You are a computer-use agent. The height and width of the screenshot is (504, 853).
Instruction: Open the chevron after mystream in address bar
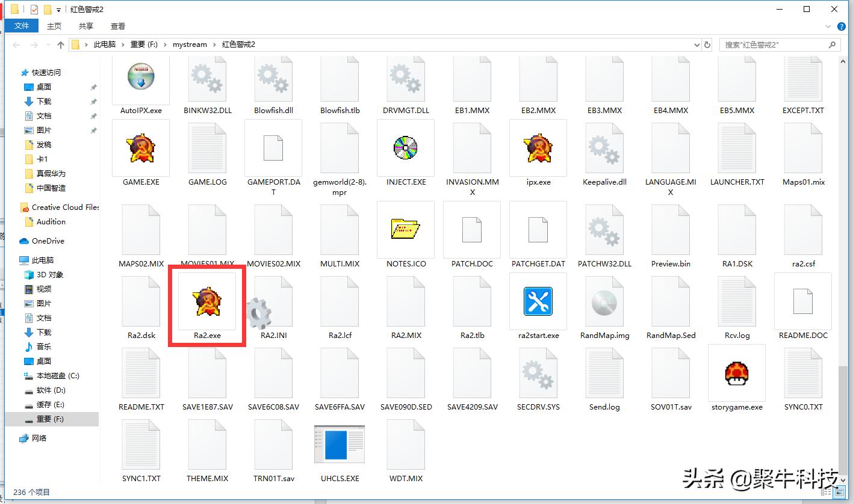[214, 45]
